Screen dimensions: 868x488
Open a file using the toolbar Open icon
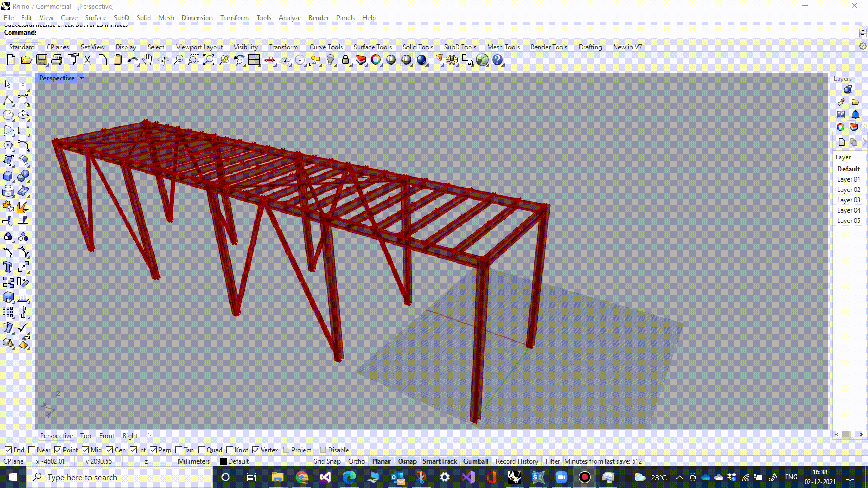click(x=26, y=60)
